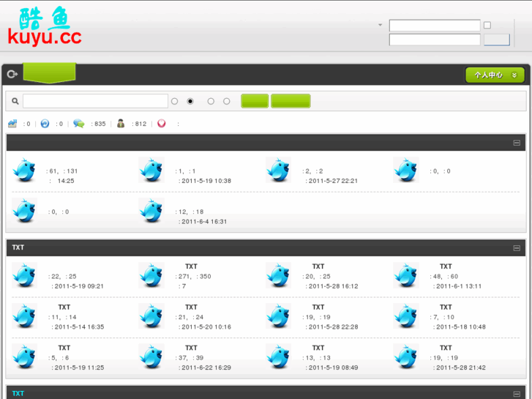This screenshot has height=399, width=532.
Task: Open bird icon forum dated 2011-5-28 22:28
Action: point(279,316)
